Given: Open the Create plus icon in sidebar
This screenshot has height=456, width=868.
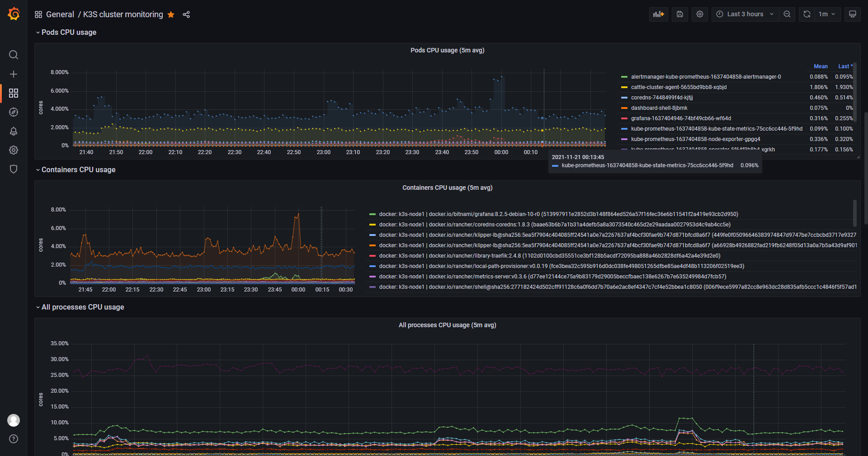Looking at the screenshot, I should pyautogui.click(x=14, y=74).
